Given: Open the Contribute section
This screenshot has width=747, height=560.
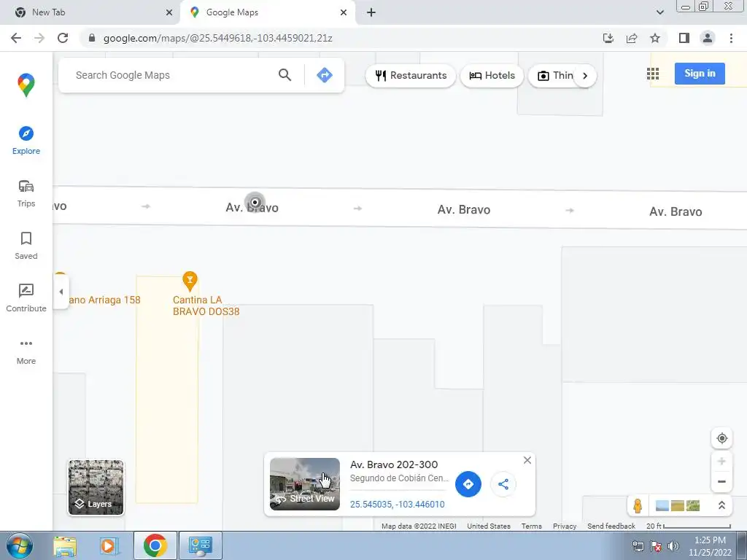Looking at the screenshot, I should coord(26,298).
